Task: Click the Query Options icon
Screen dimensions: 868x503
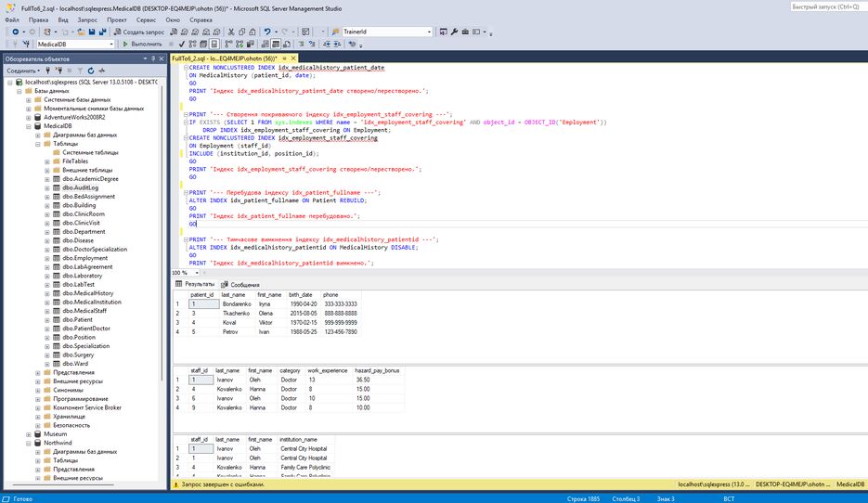Action: (x=203, y=44)
